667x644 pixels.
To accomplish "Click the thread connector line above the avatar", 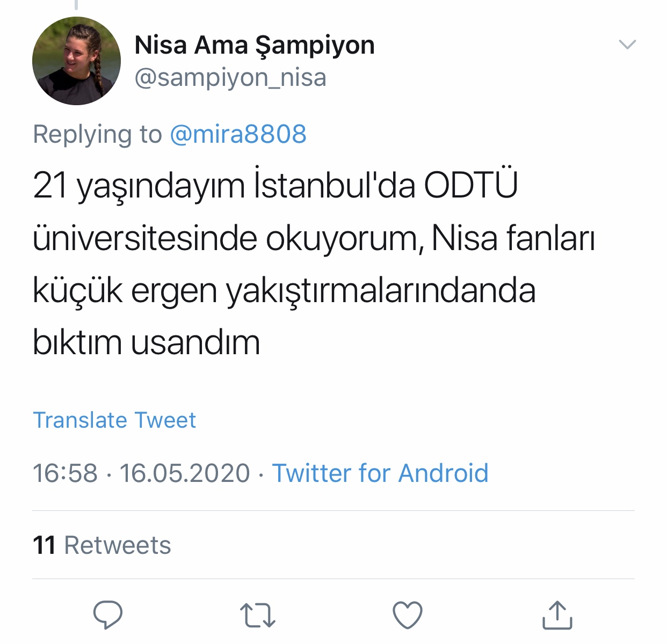I will pyautogui.click(x=76, y=5).
